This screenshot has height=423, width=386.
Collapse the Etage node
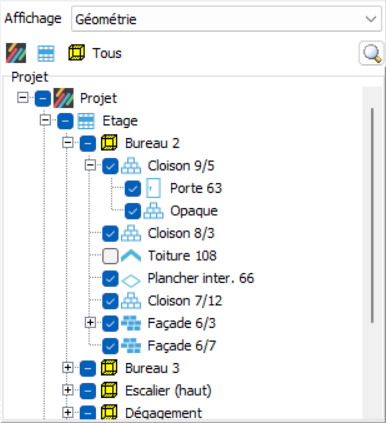tap(45, 120)
